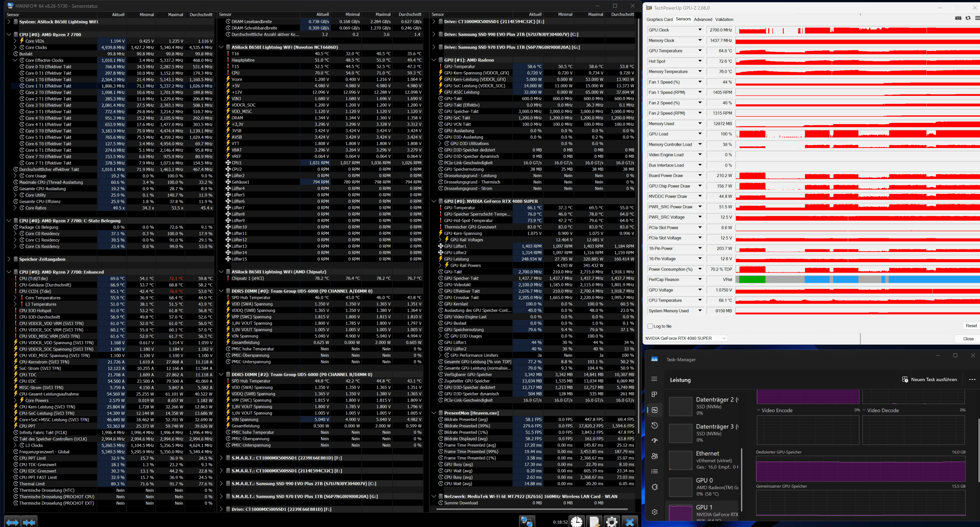Screen dimensions: 980x527
Task: Click the expand columns arrows icon
Action: coord(12,522)
